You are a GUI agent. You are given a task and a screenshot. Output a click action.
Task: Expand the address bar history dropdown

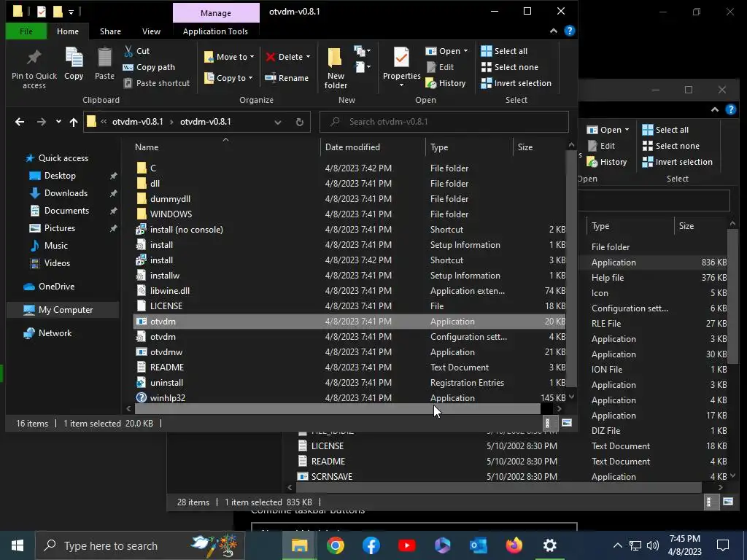click(278, 122)
